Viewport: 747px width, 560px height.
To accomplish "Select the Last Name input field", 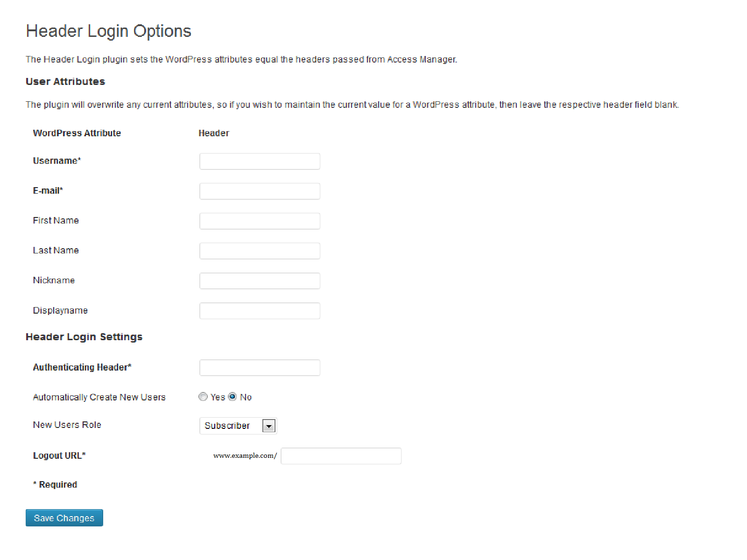I will (259, 251).
